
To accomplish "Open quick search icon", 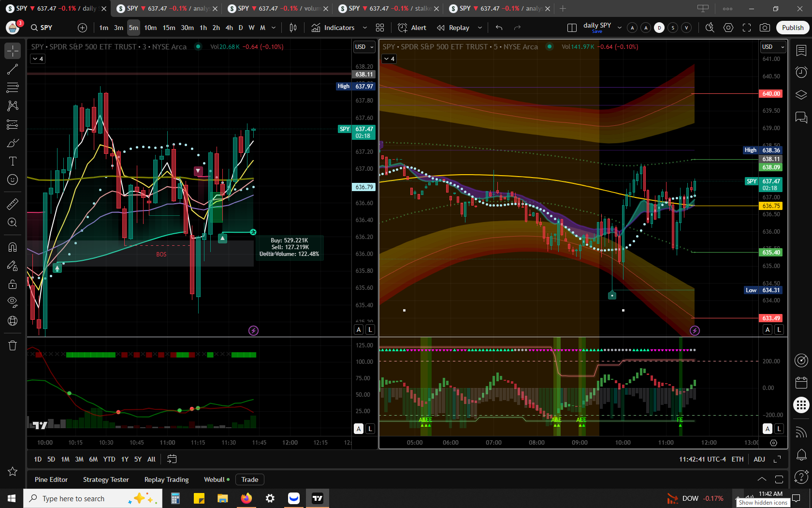I will pos(710,28).
